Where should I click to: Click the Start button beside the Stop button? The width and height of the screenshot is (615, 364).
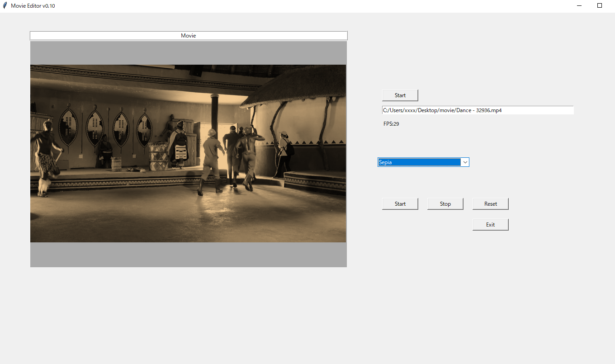pos(400,203)
